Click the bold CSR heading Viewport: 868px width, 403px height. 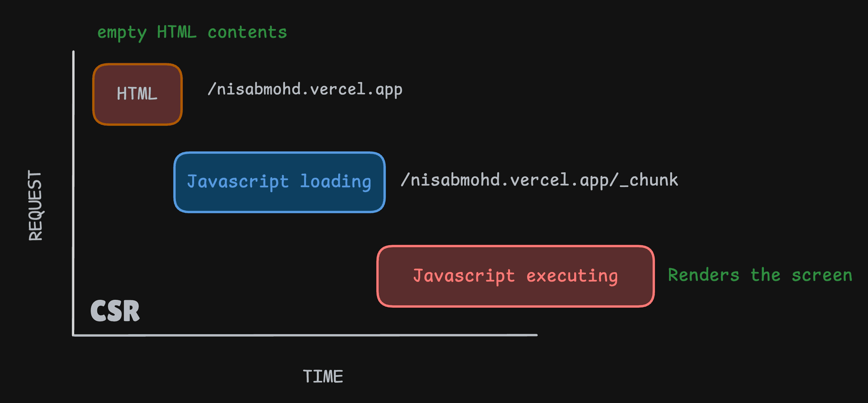click(x=115, y=311)
